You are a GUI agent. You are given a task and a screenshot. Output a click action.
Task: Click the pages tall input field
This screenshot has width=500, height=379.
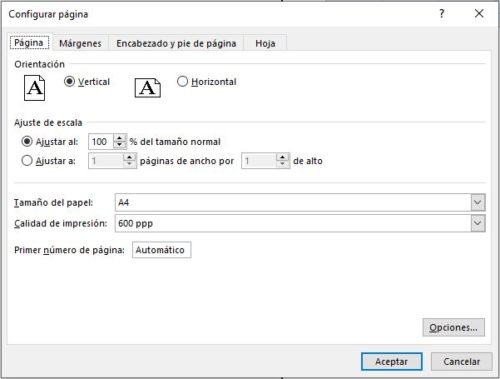pos(259,161)
